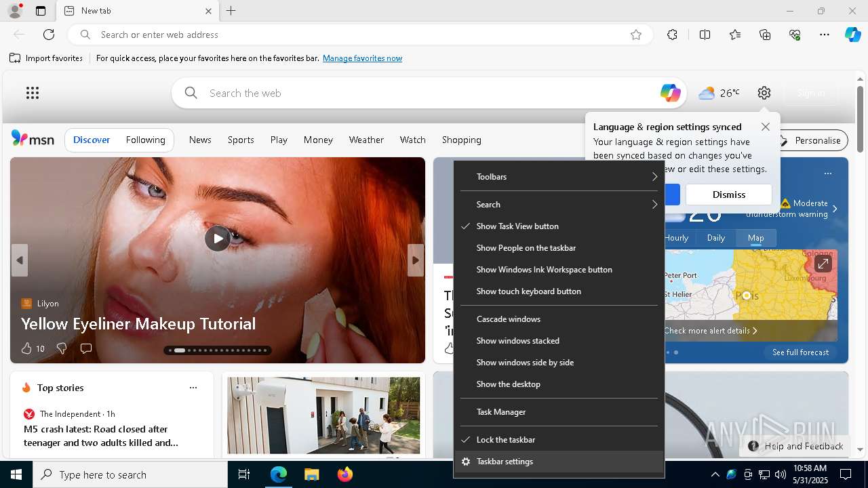Open Top stories more options ellipsis
The width and height of the screenshot is (868, 488).
point(193,388)
